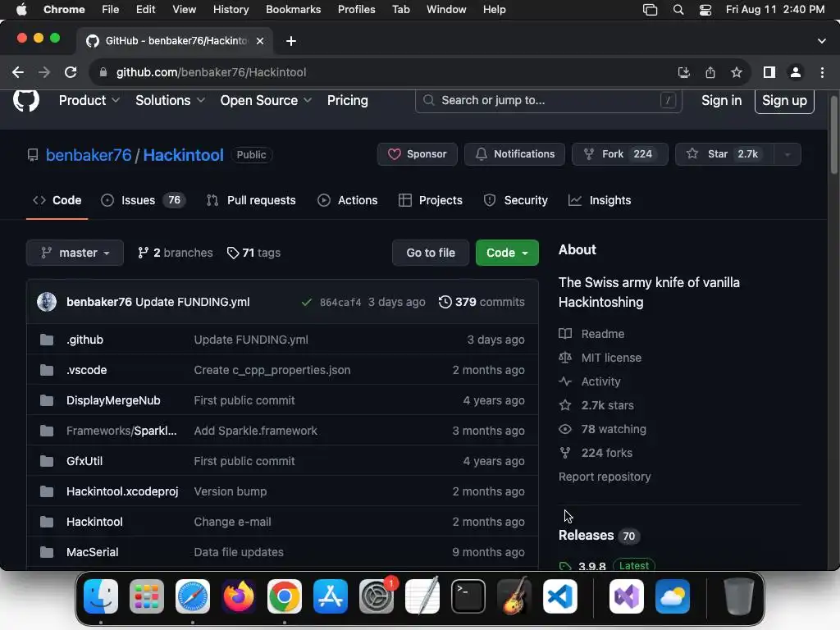
Task: Open Launchpad from the dock
Action: coord(147,596)
